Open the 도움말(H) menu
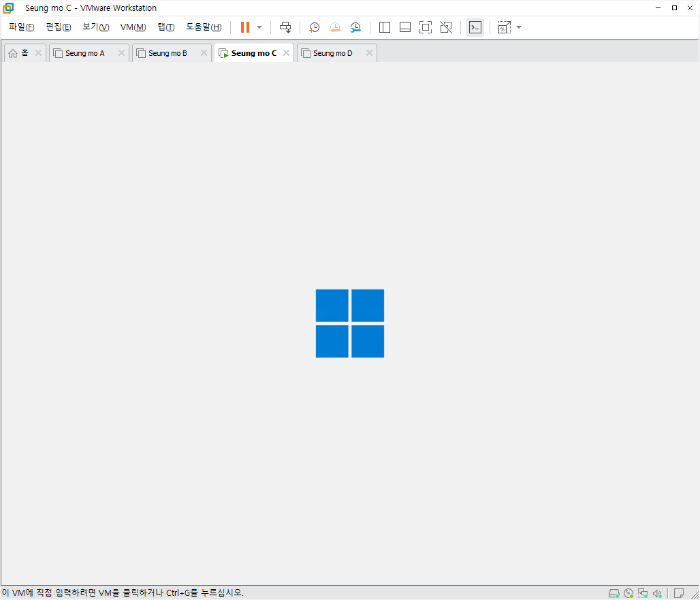Viewport: 700px width, 600px height. (204, 27)
